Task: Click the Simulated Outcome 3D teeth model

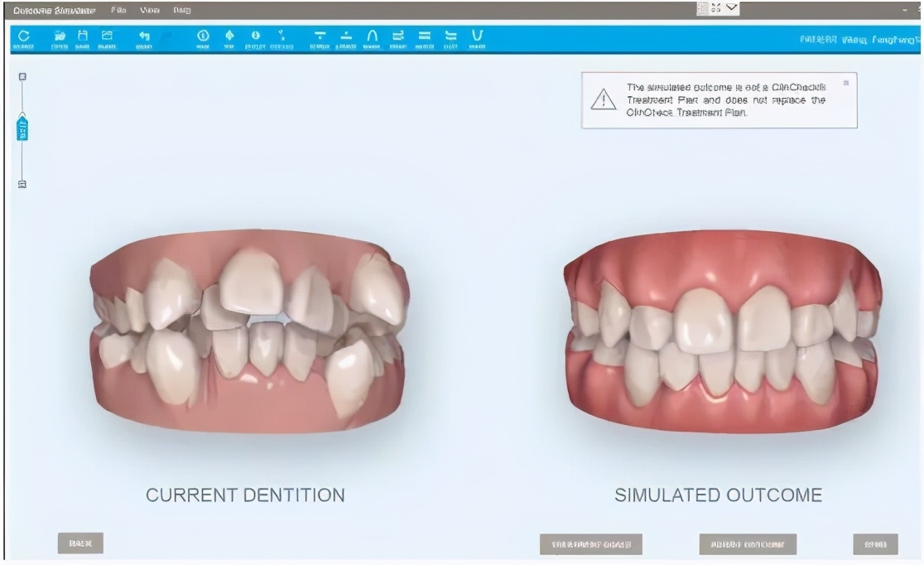Action: tap(723, 331)
